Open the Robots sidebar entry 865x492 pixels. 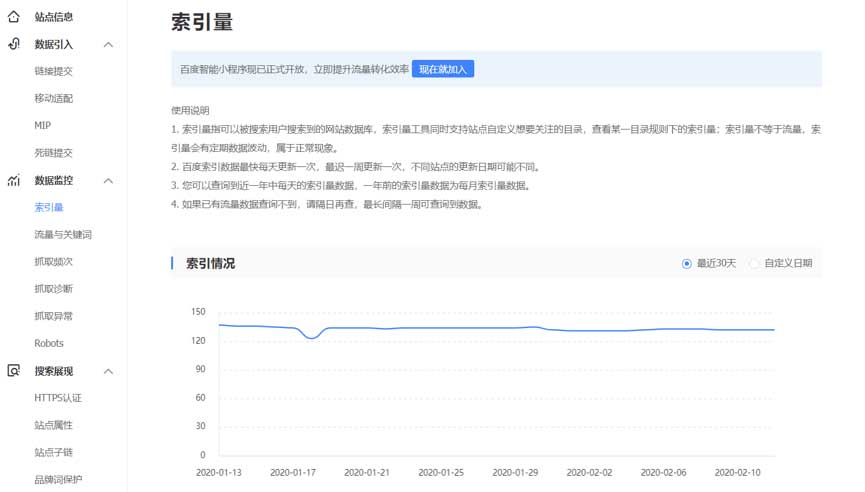49,344
